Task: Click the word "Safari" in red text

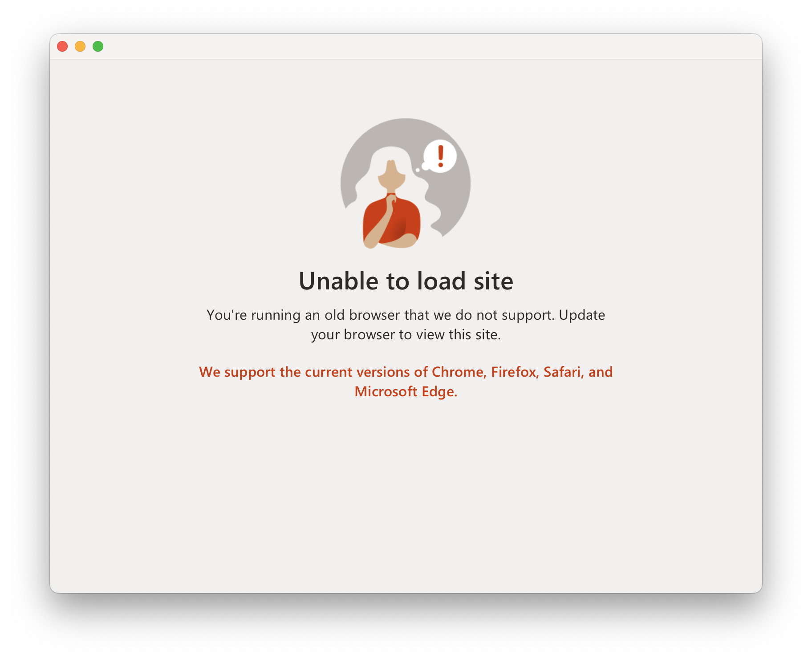Action: click(562, 372)
